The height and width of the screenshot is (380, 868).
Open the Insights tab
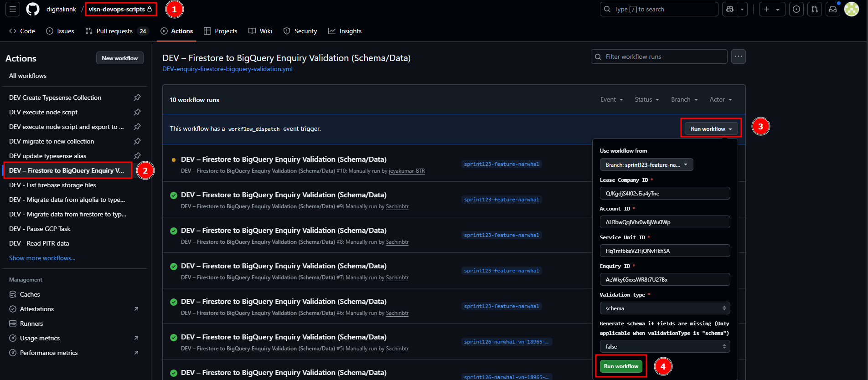pyautogui.click(x=345, y=31)
